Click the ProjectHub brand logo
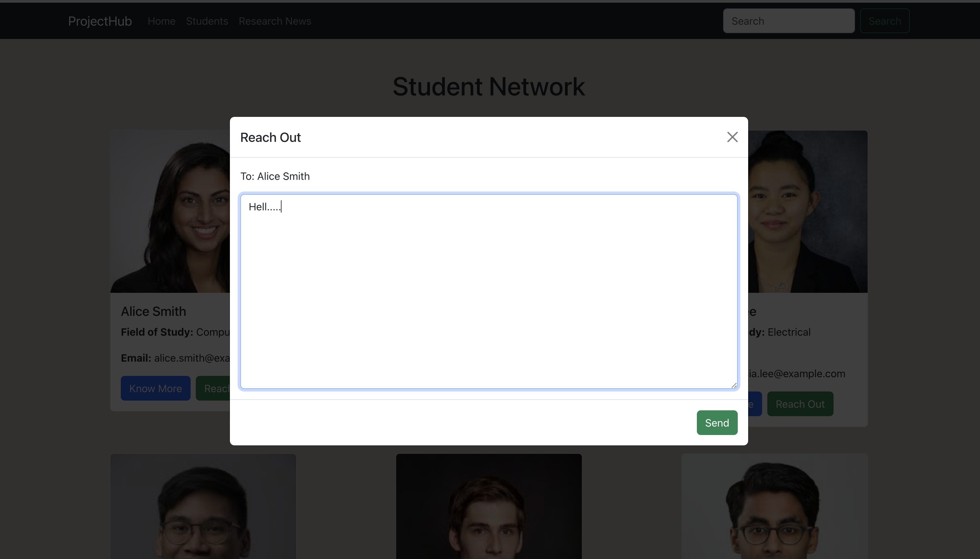 [x=100, y=21]
